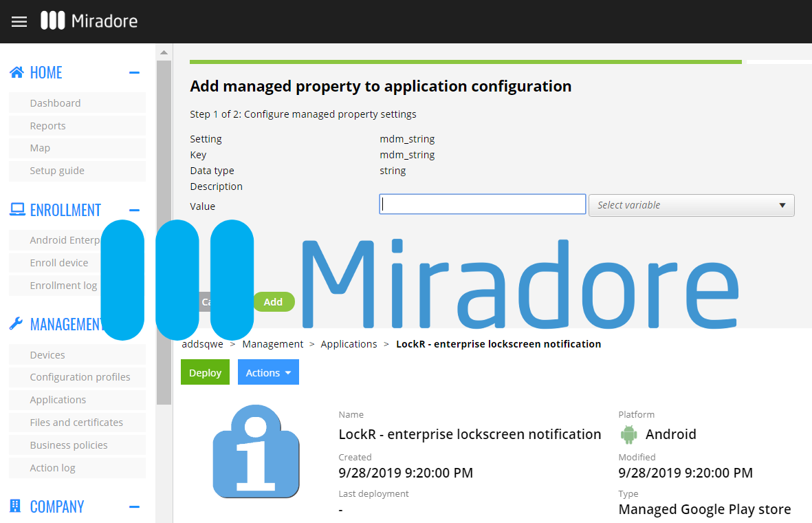
Task: Click the Enrollment laptop icon
Action: (x=17, y=209)
